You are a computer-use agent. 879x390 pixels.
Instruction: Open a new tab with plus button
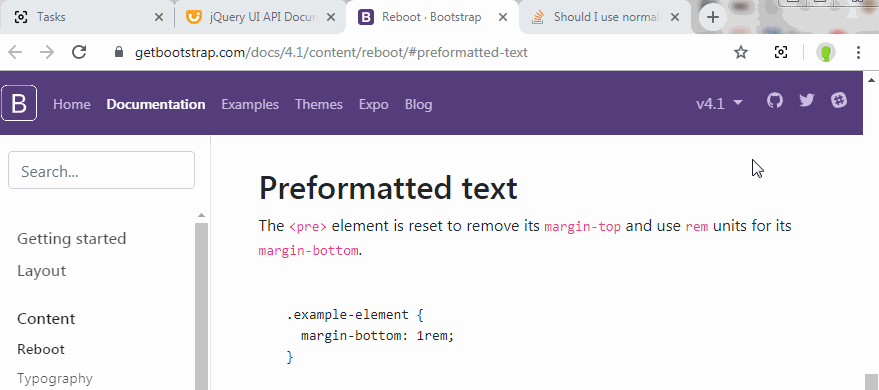713,17
